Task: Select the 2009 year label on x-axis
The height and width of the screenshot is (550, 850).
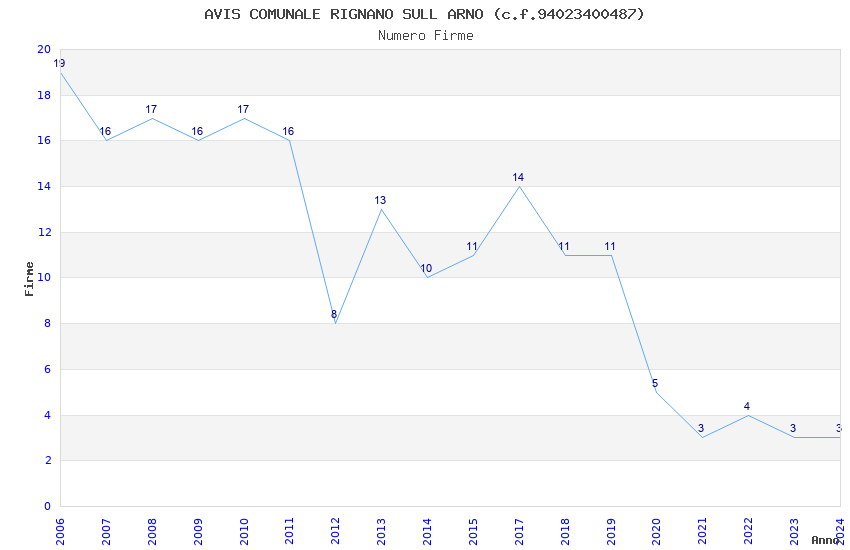Action: (198, 531)
